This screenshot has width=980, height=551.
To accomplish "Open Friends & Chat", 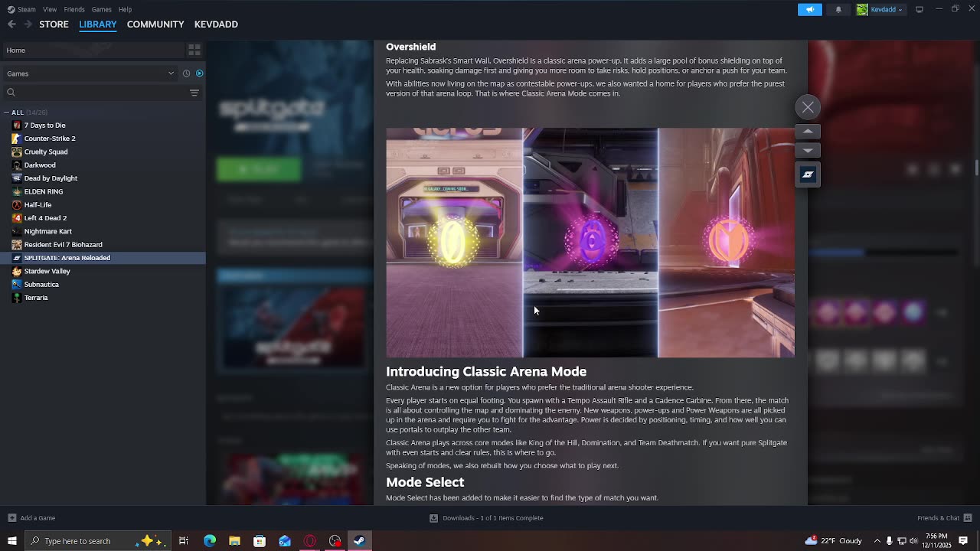I will (944, 518).
